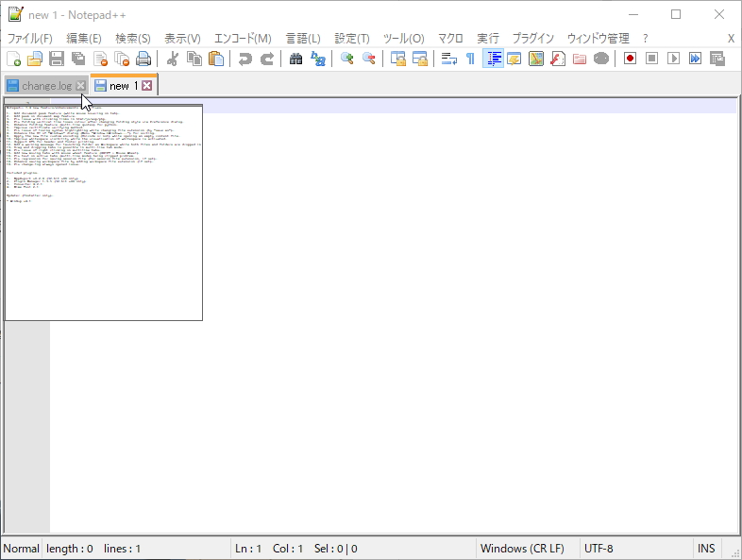This screenshot has width=742, height=560.
Task: Undo last action toolbar icon
Action: tap(245, 59)
